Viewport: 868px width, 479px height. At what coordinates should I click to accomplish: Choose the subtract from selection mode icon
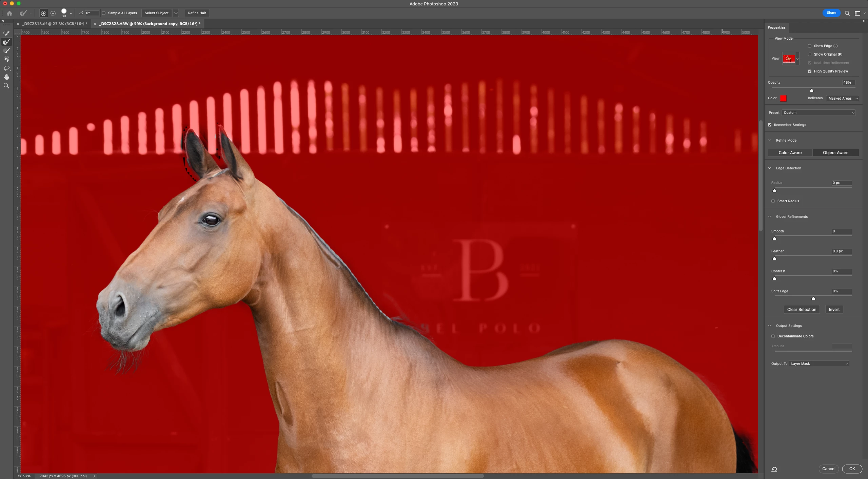pos(53,13)
